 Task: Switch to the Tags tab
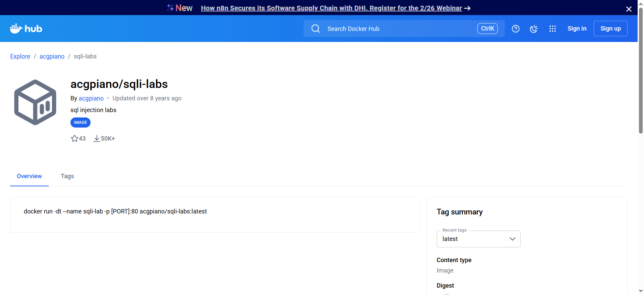[x=67, y=176]
